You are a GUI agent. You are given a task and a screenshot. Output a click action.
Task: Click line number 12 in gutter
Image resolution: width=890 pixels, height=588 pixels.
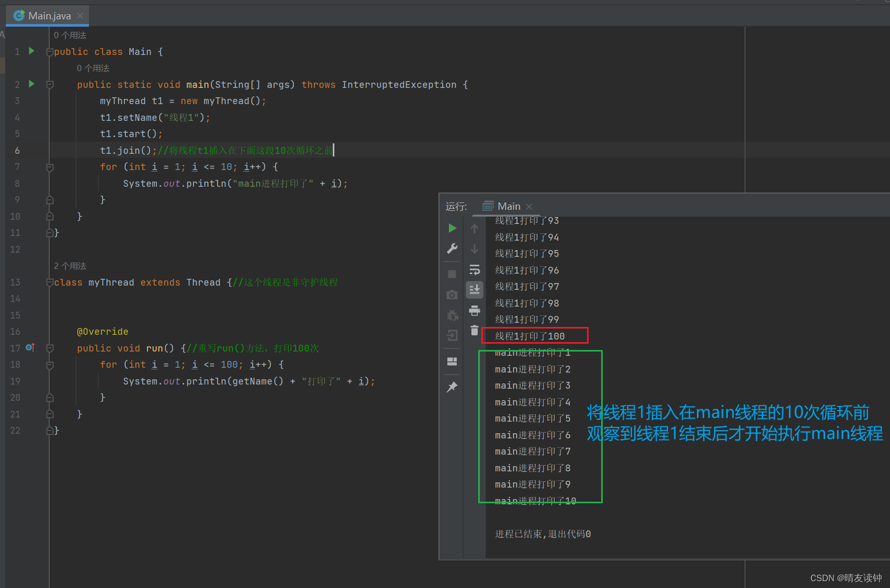[x=15, y=250]
